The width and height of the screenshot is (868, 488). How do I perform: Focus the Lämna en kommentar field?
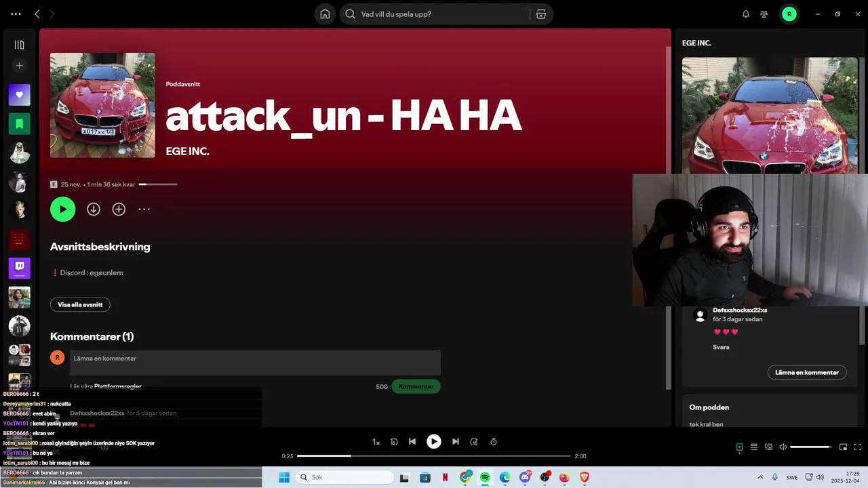point(255,363)
